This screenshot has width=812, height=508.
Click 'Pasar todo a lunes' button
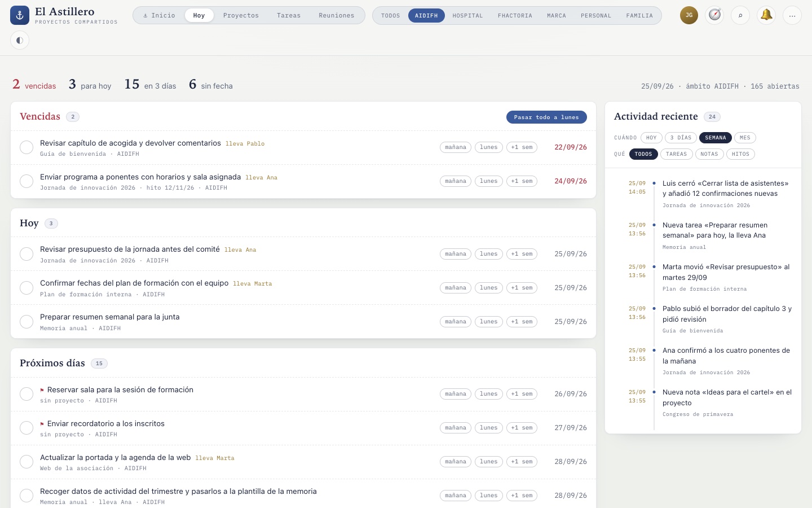pyautogui.click(x=546, y=117)
